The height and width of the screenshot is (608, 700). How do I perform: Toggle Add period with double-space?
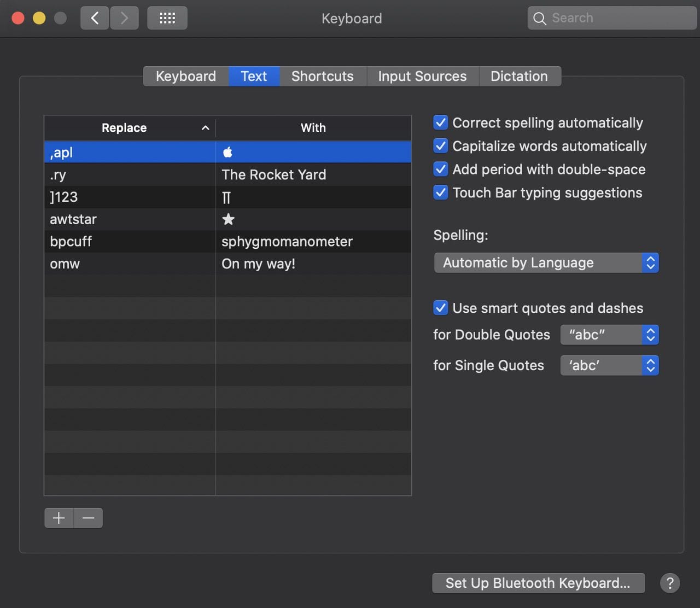(441, 169)
